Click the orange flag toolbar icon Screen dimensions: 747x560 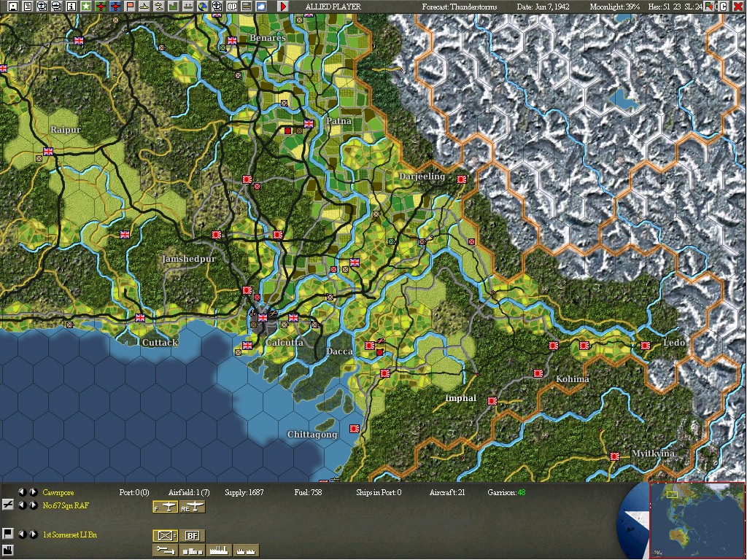(x=130, y=6)
